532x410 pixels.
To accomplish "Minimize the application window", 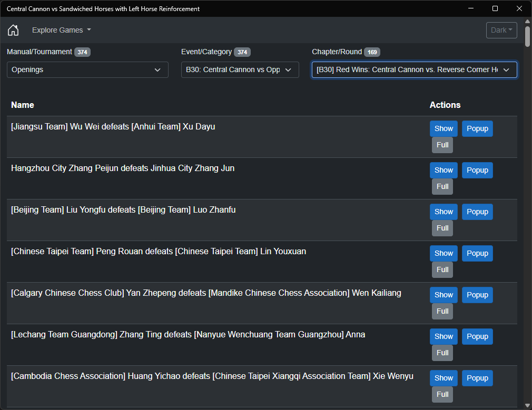I will coord(471,8).
